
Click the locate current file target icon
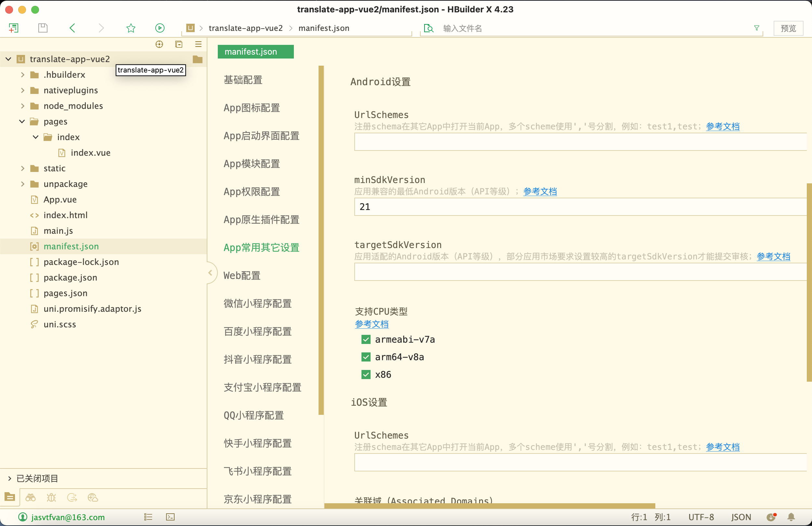pos(159,44)
